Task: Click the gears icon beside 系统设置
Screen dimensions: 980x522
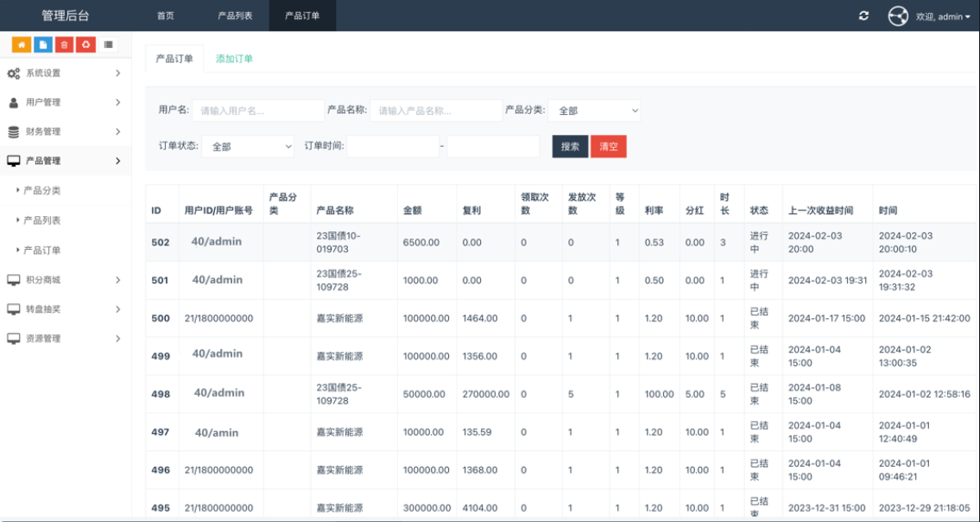Action: click(x=13, y=73)
